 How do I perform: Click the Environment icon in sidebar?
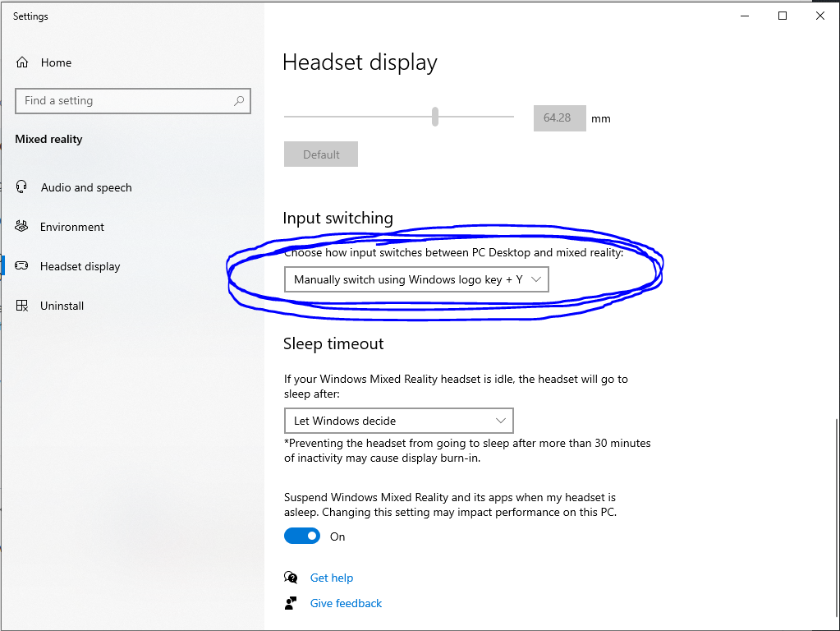tap(21, 226)
